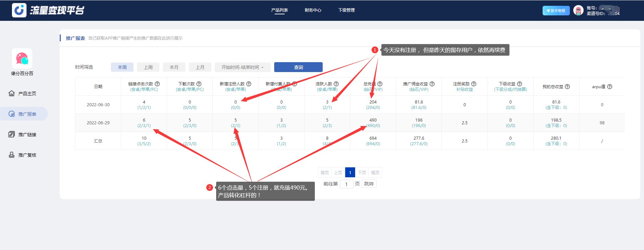Click the 日期 column header
Viewport: 644px width, 250px height.
tap(98, 87)
